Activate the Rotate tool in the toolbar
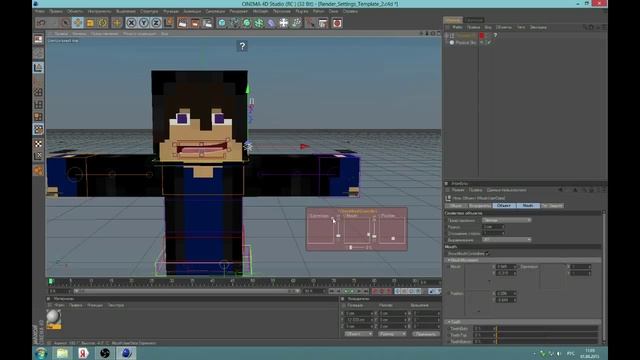 (x=103, y=23)
